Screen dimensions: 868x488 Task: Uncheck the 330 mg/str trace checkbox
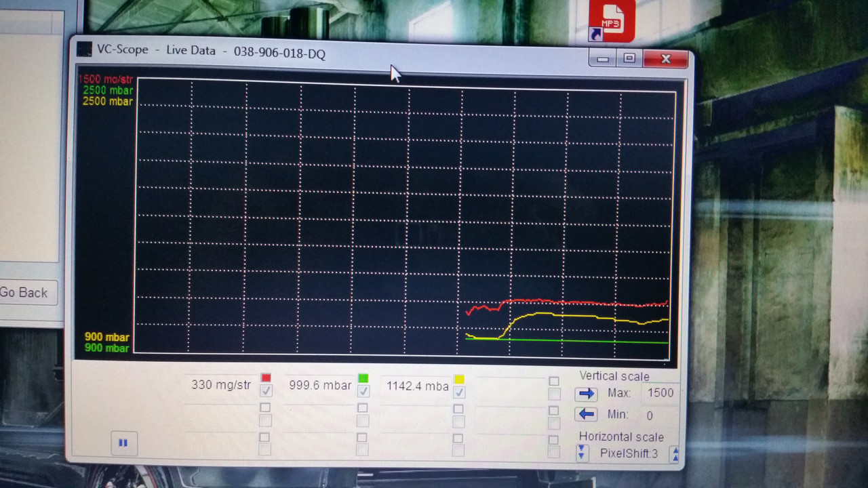coord(266,390)
